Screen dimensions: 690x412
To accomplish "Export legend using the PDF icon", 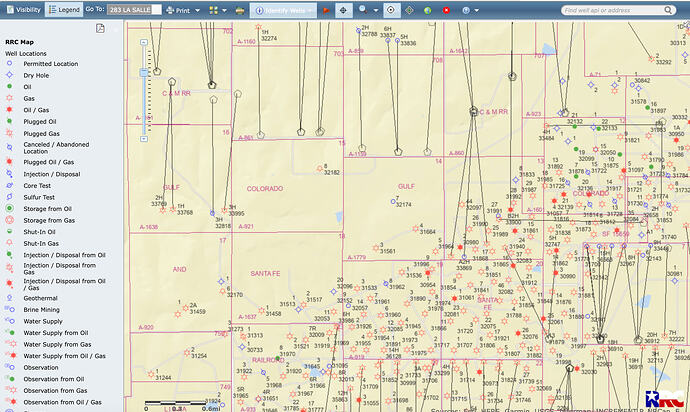I will coord(100,28).
